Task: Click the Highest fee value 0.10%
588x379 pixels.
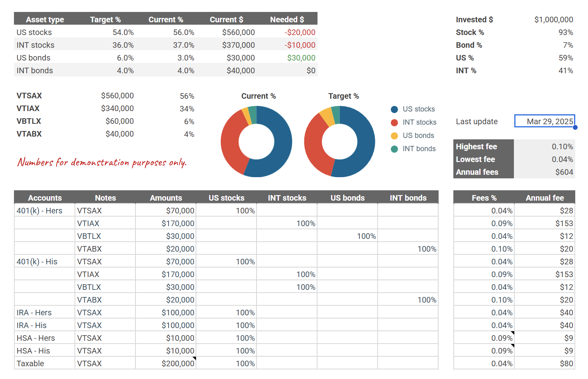Action: click(545, 147)
